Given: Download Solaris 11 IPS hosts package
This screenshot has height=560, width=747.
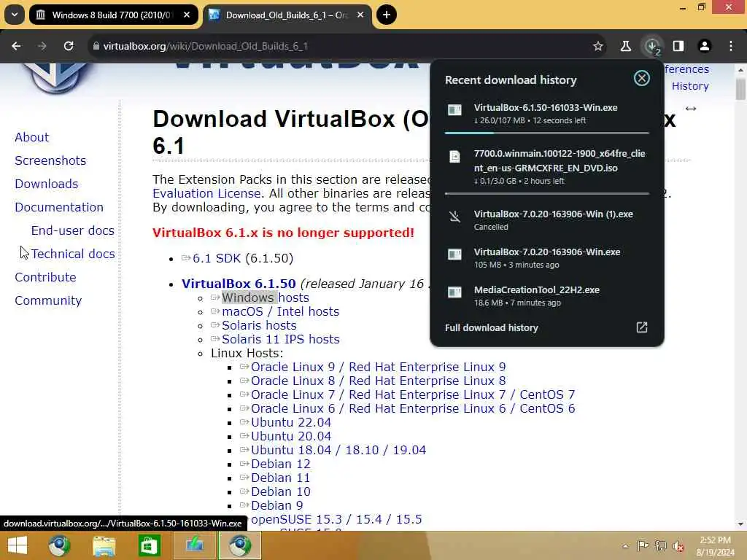Looking at the screenshot, I should coord(281,339).
